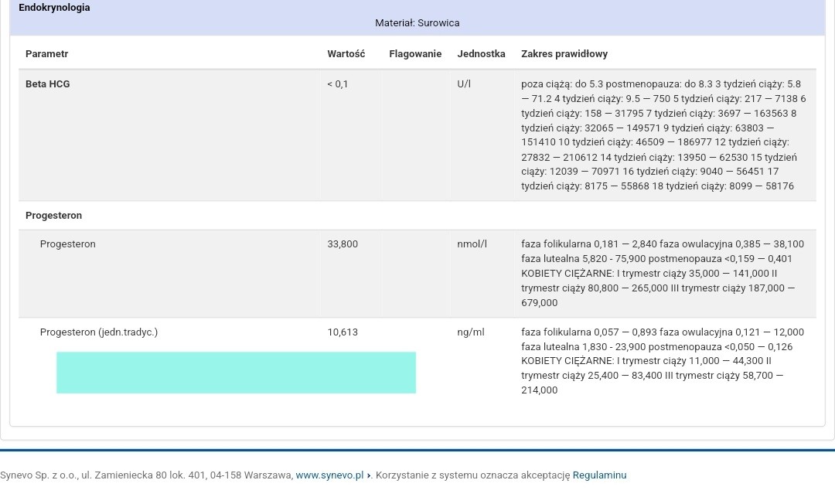835x504 pixels.
Task: Click the Wartość column header
Action: click(x=346, y=54)
